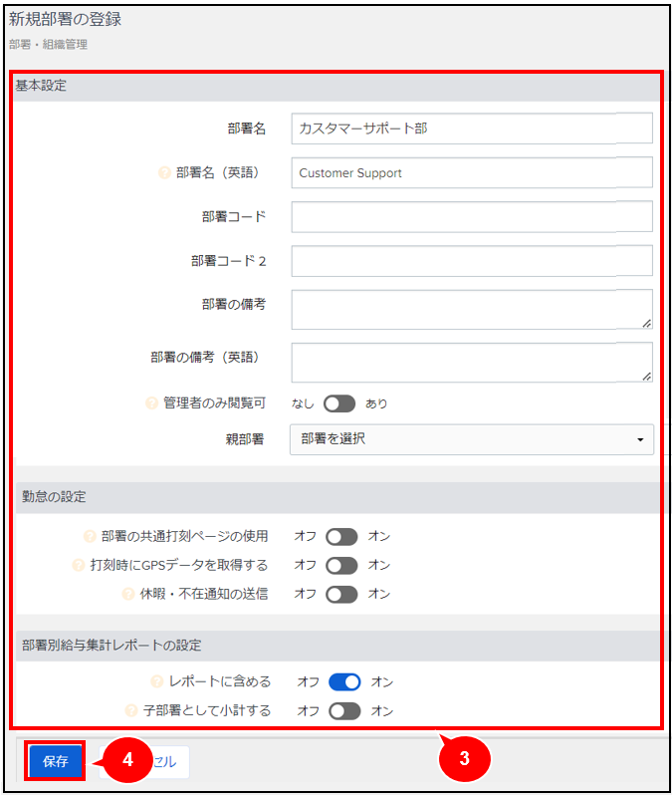Click help icon for 子部署として小計する
The height and width of the screenshot is (795, 672).
[131, 710]
